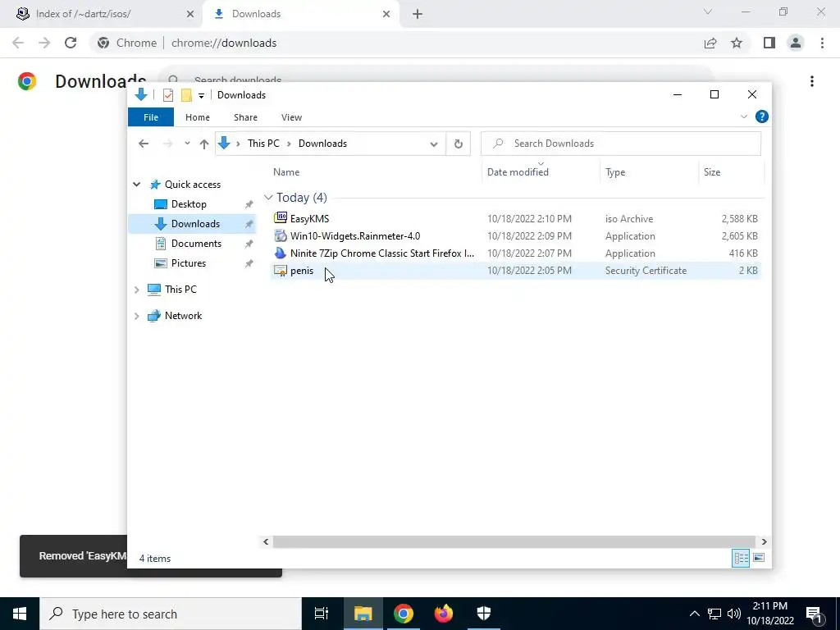Collapse Quick access in navigation pane
This screenshot has width=840, height=630.
(137, 185)
